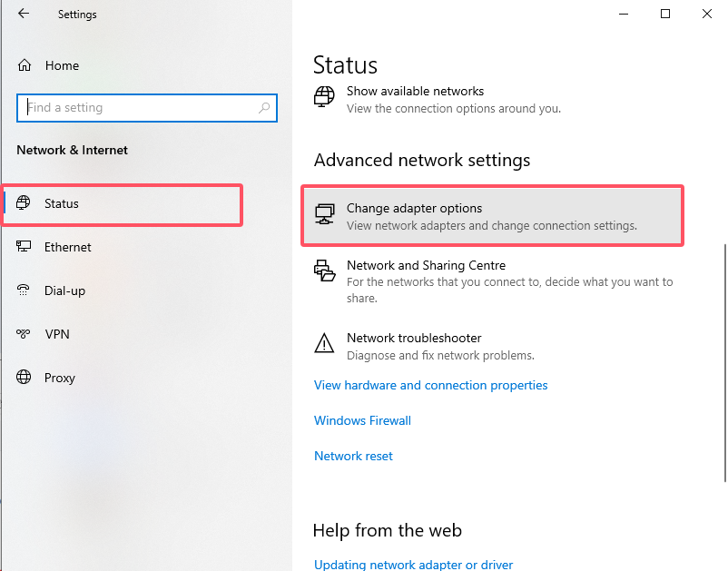728x571 pixels.
Task: Open the Windows Firewall link
Action: coord(362,420)
